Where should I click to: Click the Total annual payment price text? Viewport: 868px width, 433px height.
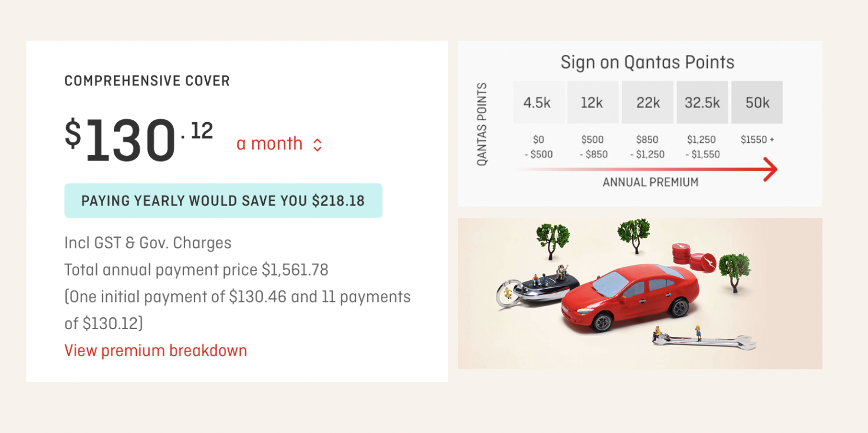coord(196,270)
